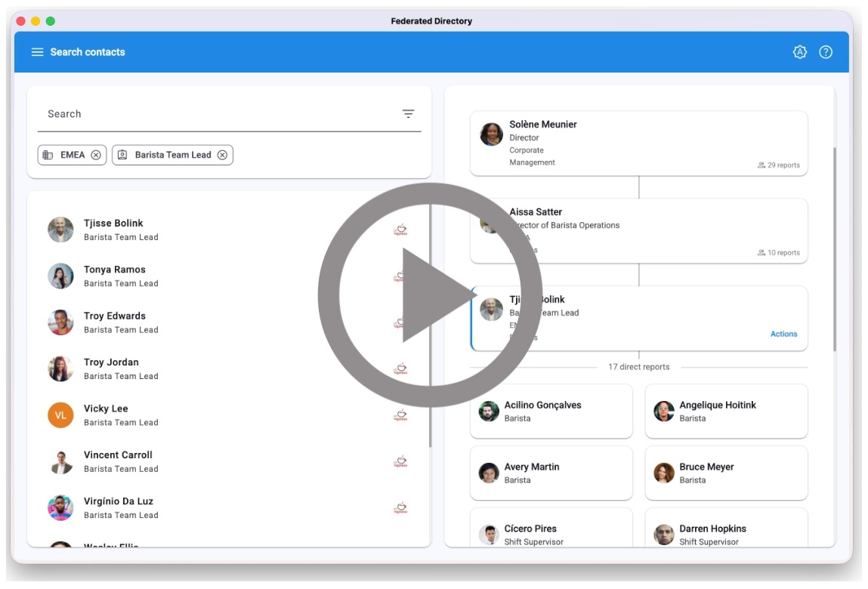Screen dimensions: 868x589
Task: Click Troy Jordan's avatar photo
Action: click(60, 369)
